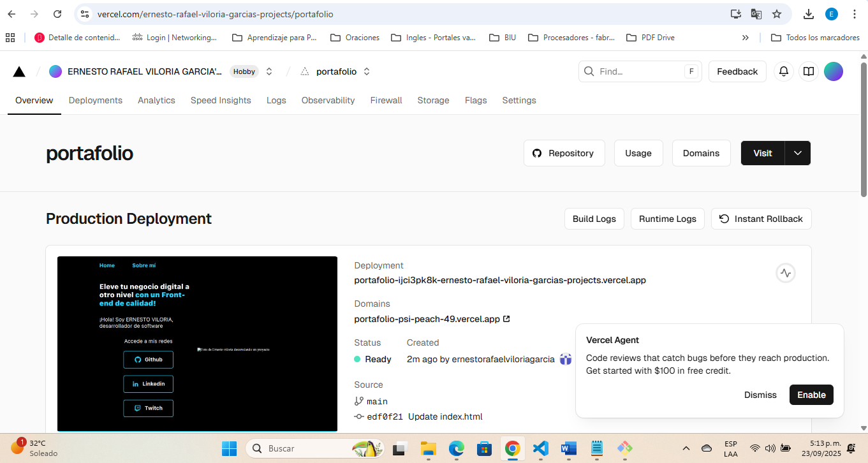Open the Oraciones bookmark folder

(355, 38)
